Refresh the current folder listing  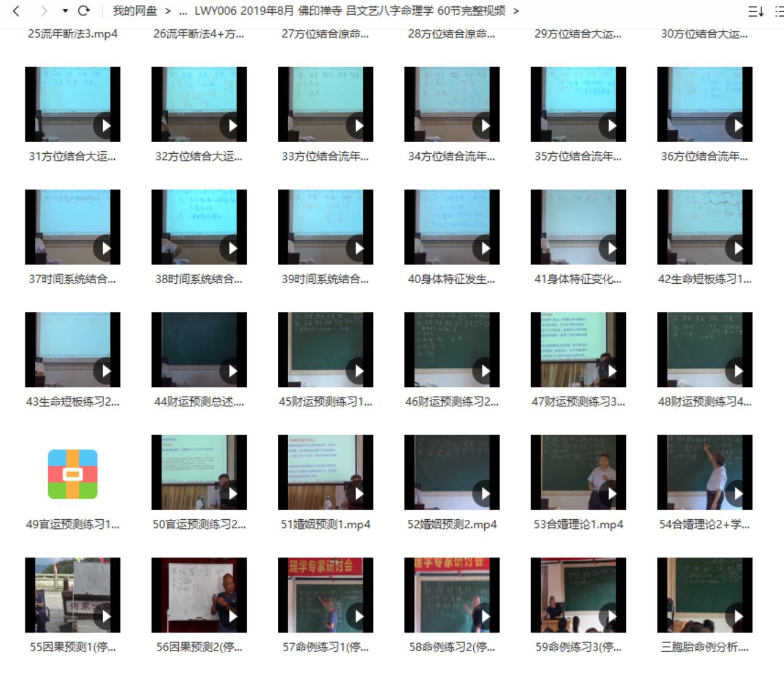pos(84,11)
